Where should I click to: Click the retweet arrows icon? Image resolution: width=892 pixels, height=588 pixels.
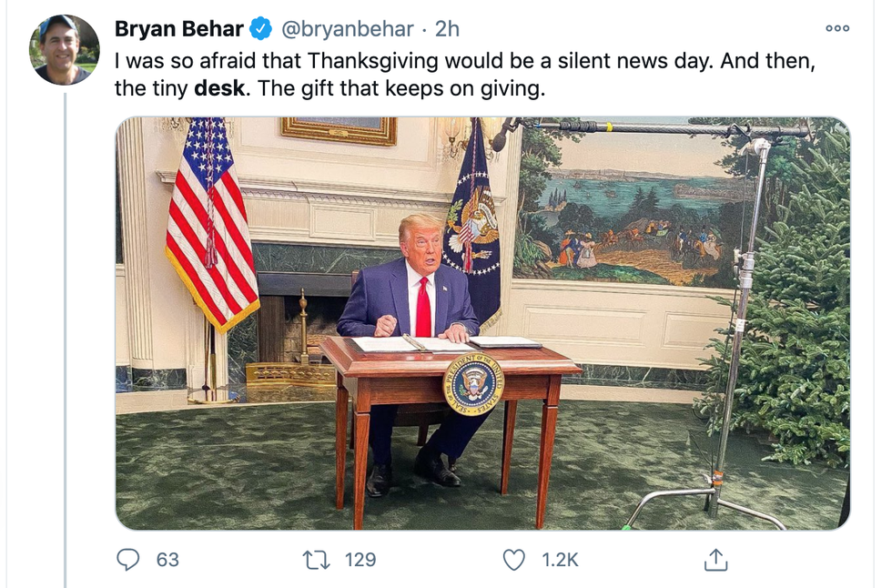(x=317, y=559)
